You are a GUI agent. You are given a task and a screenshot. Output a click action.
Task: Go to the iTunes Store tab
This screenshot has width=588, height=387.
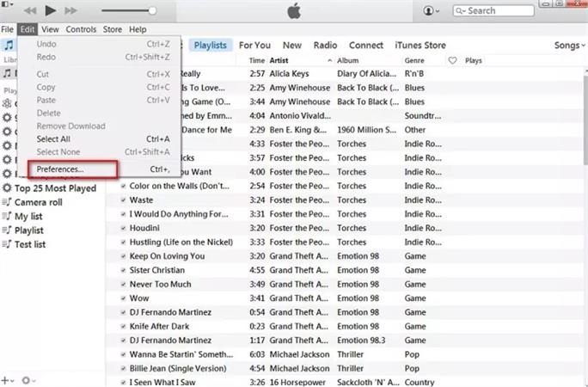[x=420, y=46]
